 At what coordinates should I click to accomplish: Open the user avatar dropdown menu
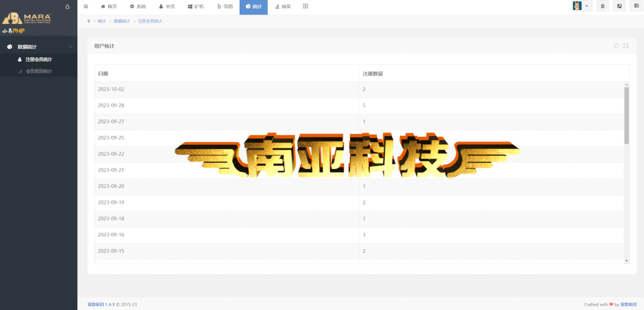coord(582,6)
